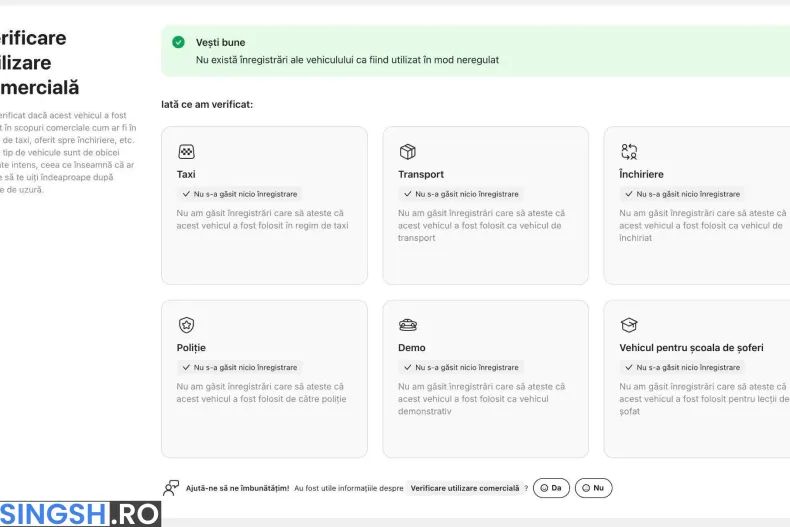Select the Demo card title
This screenshot has width=790, height=527.
pyautogui.click(x=412, y=348)
